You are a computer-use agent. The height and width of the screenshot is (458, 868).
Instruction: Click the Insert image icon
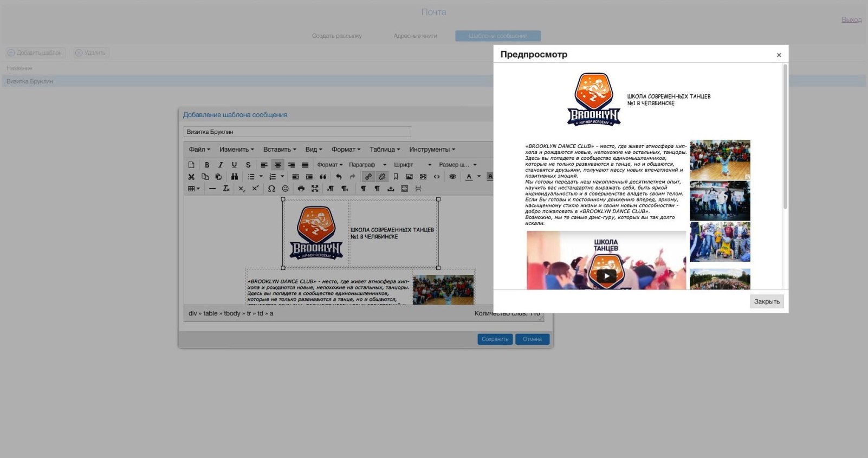409,177
